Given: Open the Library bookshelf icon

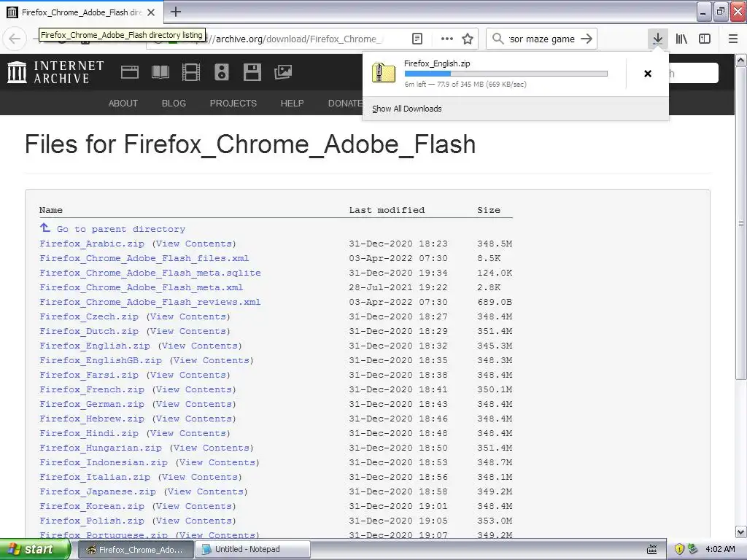Looking at the screenshot, I should 681,39.
